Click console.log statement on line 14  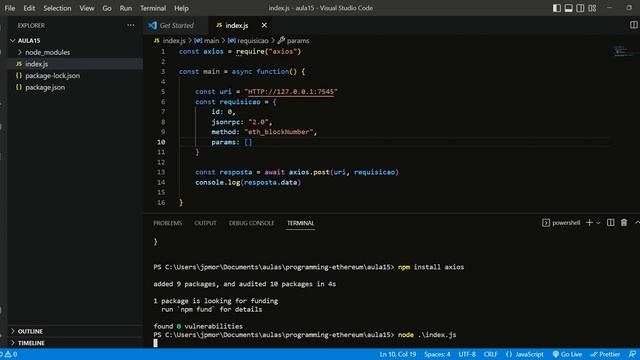click(248, 182)
